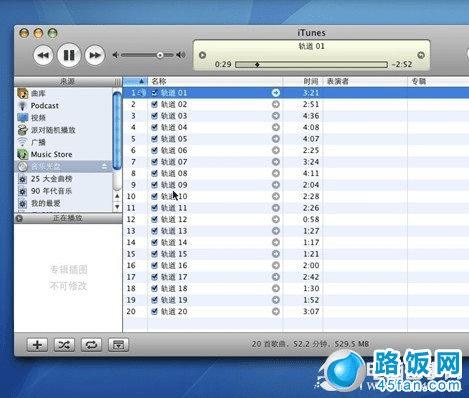
Task: Sort by the Name column header
Action: [215, 81]
